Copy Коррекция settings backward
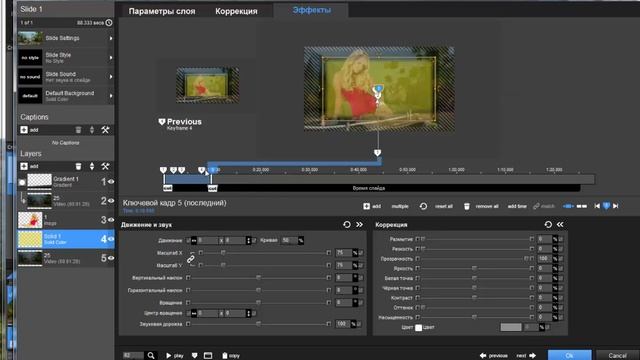 point(560,224)
